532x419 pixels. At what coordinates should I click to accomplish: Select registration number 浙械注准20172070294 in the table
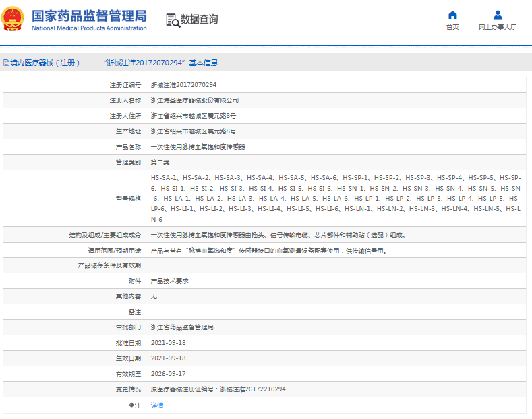[183, 85]
